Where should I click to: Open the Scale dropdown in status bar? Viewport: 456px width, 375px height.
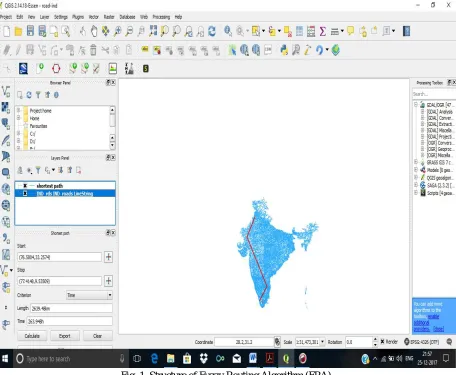pyautogui.click(x=322, y=342)
